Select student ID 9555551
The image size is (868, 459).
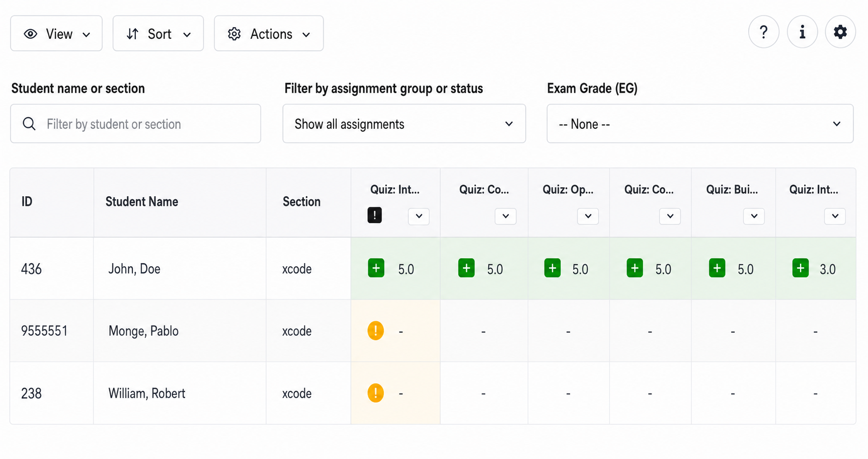coord(44,331)
